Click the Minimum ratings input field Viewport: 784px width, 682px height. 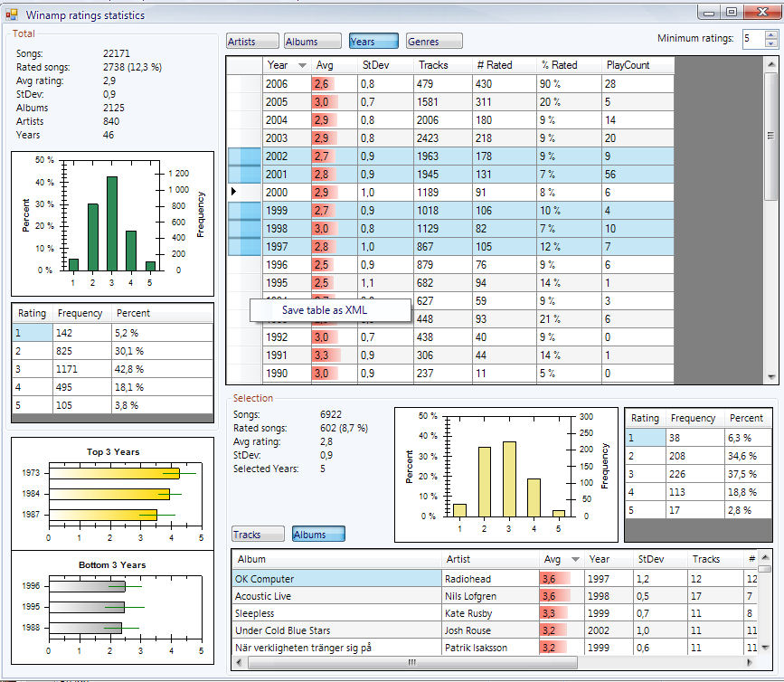[753, 39]
